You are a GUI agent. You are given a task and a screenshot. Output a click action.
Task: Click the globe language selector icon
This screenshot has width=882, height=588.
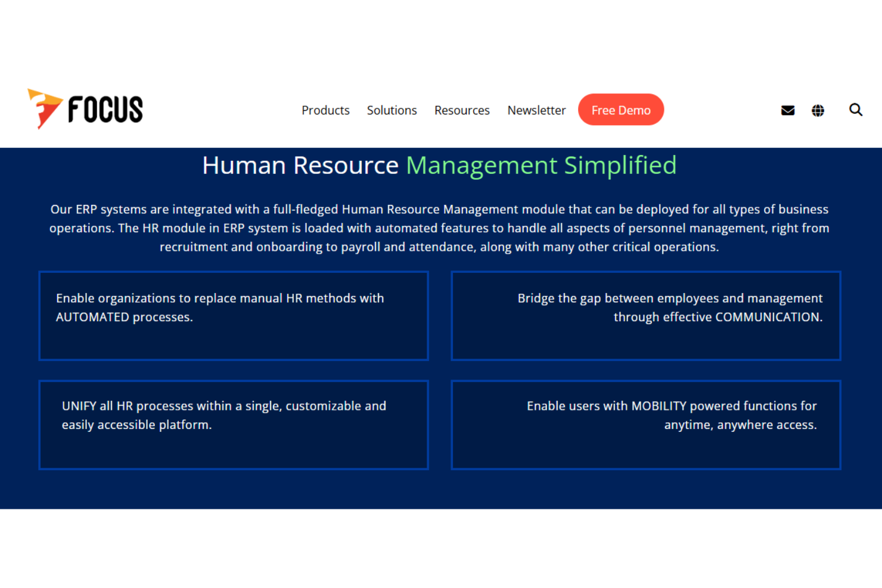tap(818, 110)
